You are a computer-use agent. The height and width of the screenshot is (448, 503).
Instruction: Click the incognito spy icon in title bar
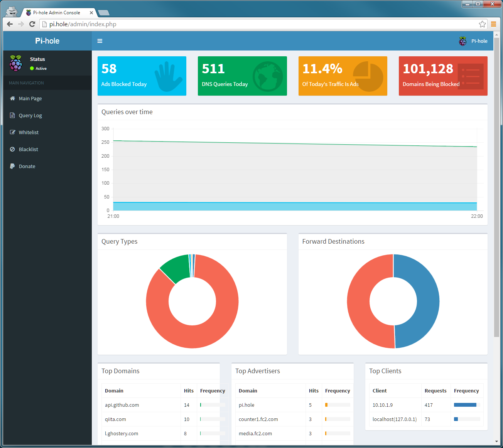12,11
